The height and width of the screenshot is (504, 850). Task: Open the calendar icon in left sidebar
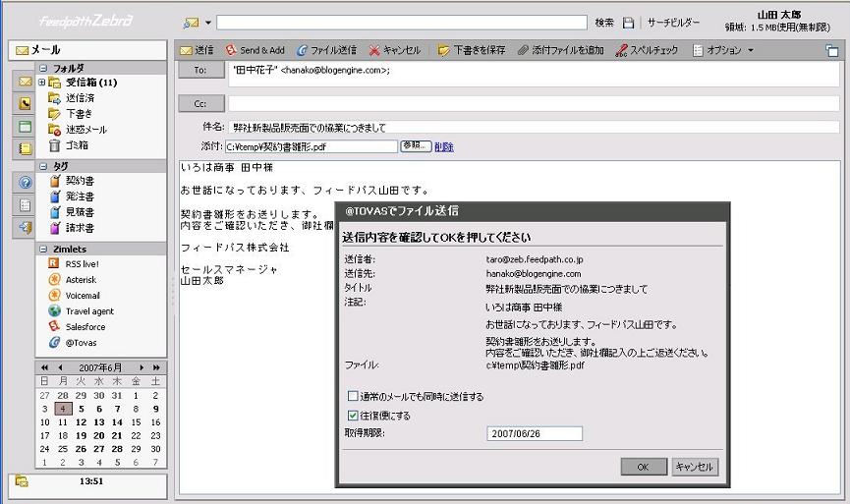click(x=25, y=127)
